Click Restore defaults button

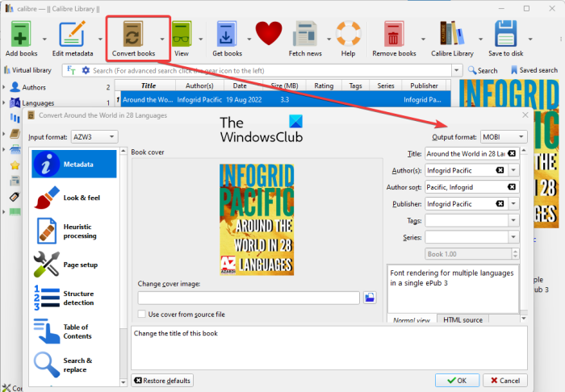pos(162,381)
